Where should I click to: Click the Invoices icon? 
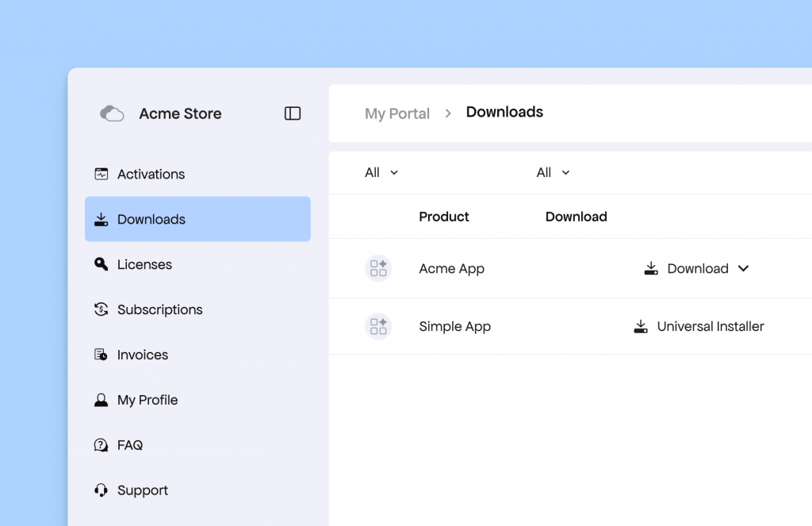tap(101, 355)
